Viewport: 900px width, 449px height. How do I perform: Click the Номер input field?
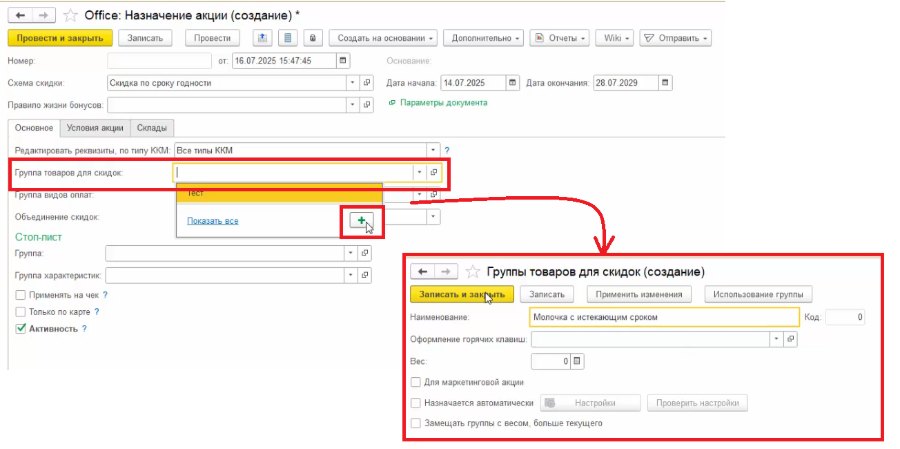[x=160, y=61]
